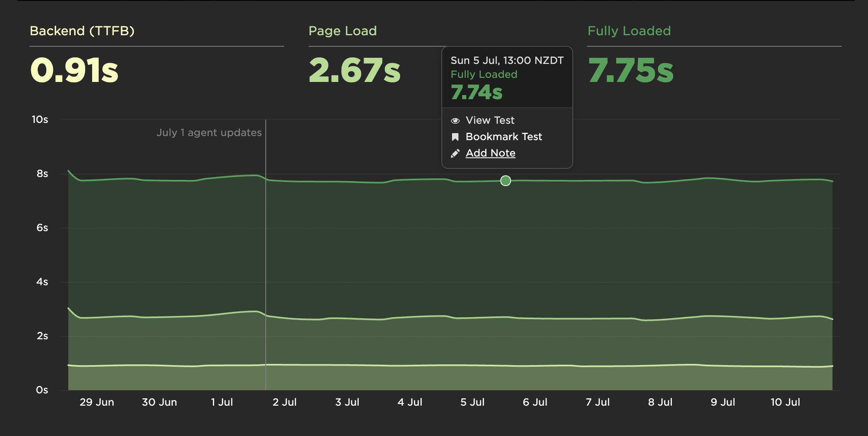Select the Backend (TTFB) metric heading
This screenshot has width=868, height=436.
click(x=82, y=31)
